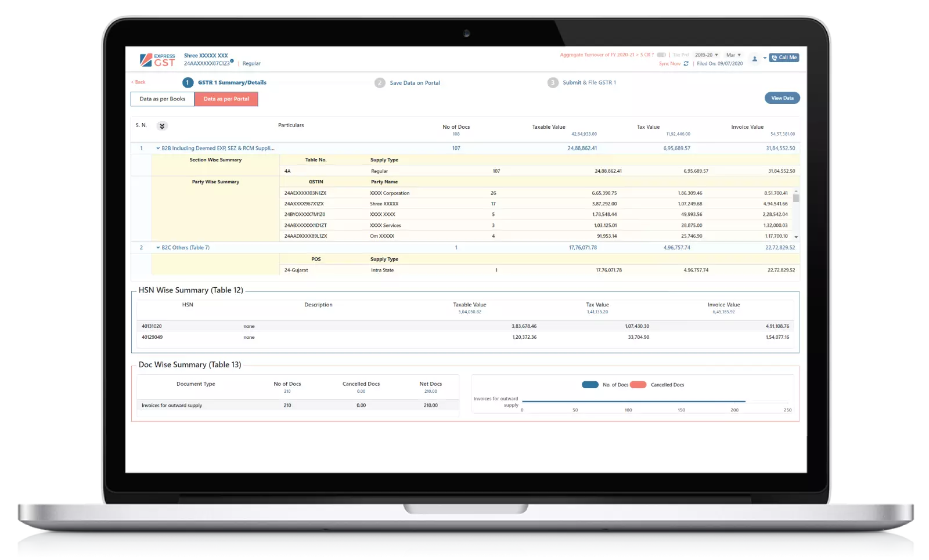Open the user profile icon

755,59
